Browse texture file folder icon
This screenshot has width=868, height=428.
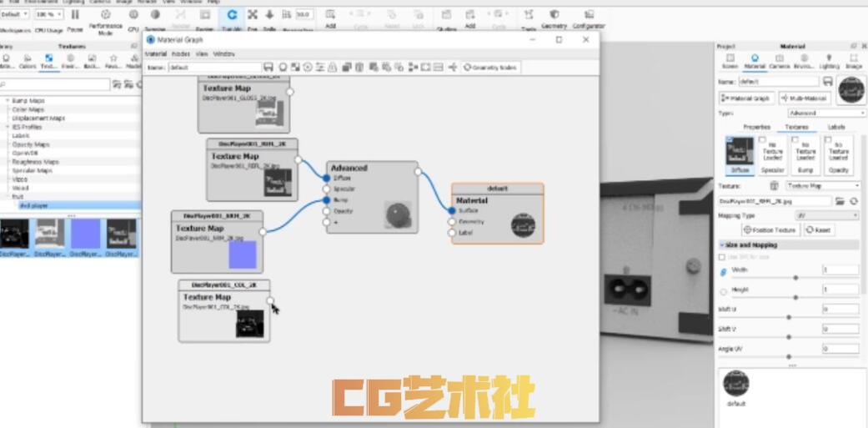(x=840, y=200)
